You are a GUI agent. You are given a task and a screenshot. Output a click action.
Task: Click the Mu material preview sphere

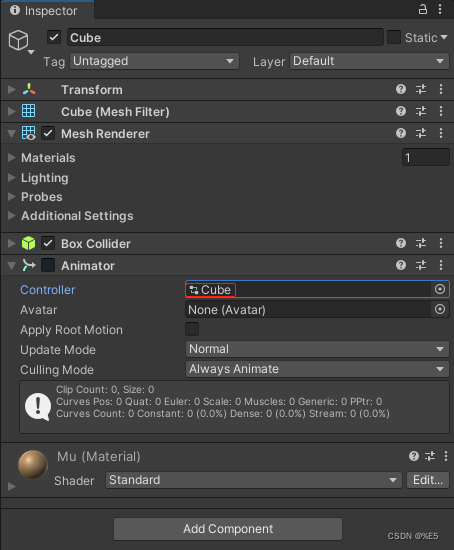pyautogui.click(x=33, y=464)
